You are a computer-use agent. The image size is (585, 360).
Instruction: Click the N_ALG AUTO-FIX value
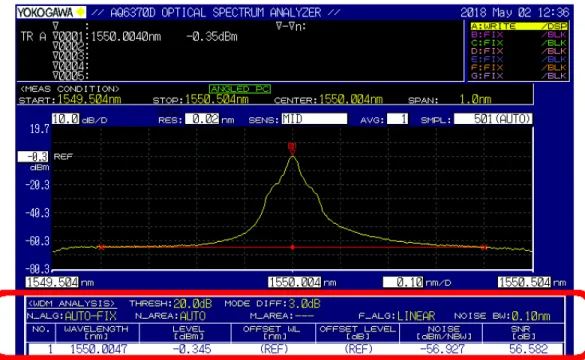coord(91,316)
